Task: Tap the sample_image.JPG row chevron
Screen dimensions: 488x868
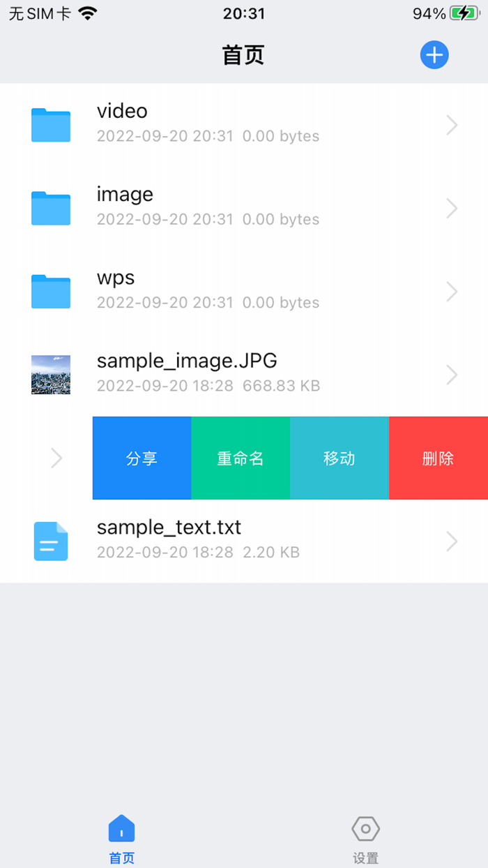Action: click(452, 375)
